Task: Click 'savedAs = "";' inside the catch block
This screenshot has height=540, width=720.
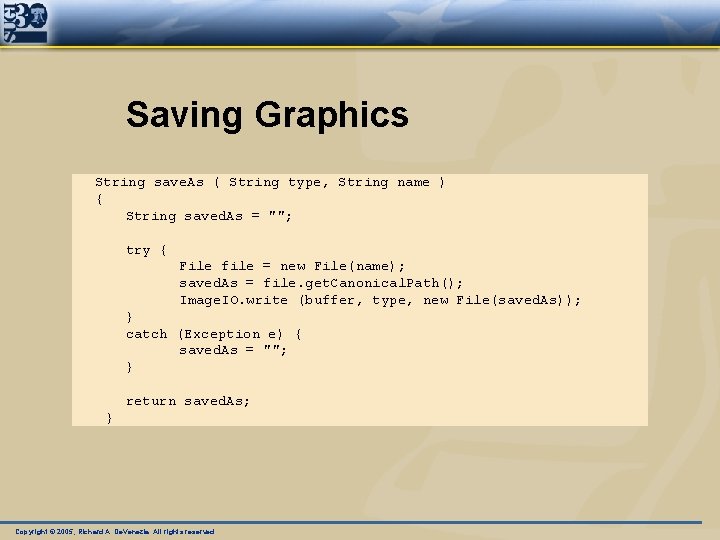Action: pyautogui.click(x=233, y=350)
